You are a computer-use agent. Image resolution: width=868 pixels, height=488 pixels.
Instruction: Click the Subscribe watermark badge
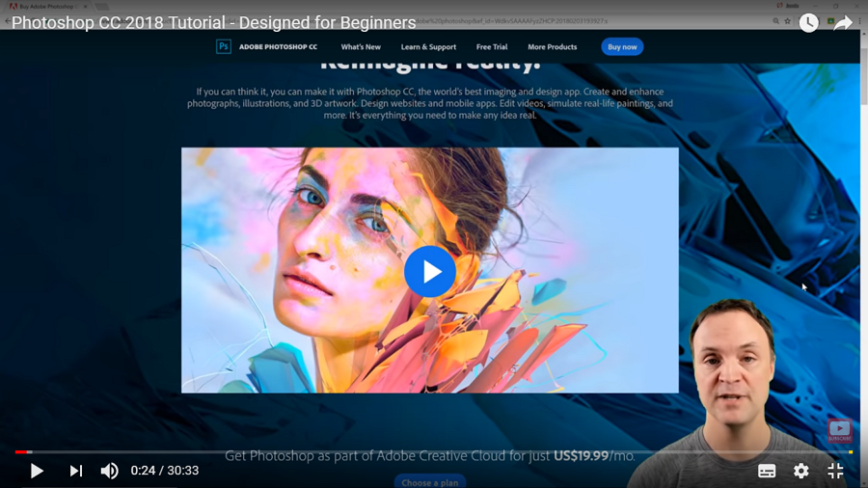coord(840,430)
